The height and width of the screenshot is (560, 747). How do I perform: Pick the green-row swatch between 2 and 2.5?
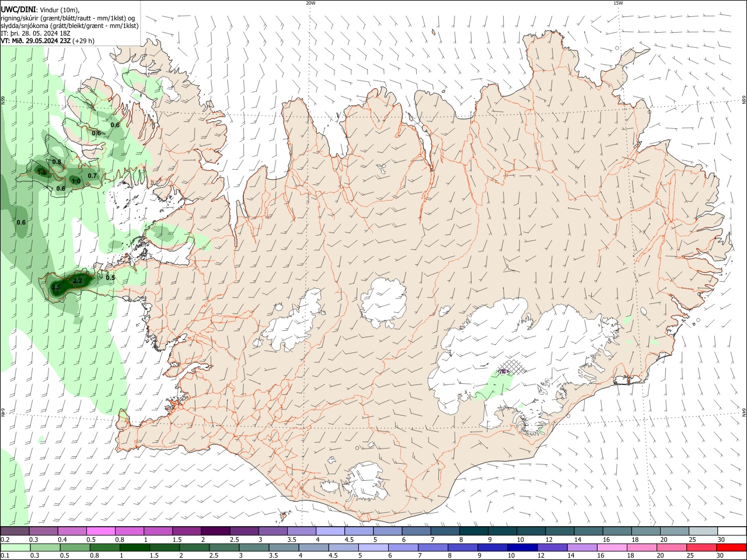pyautogui.click(x=194, y=548)
